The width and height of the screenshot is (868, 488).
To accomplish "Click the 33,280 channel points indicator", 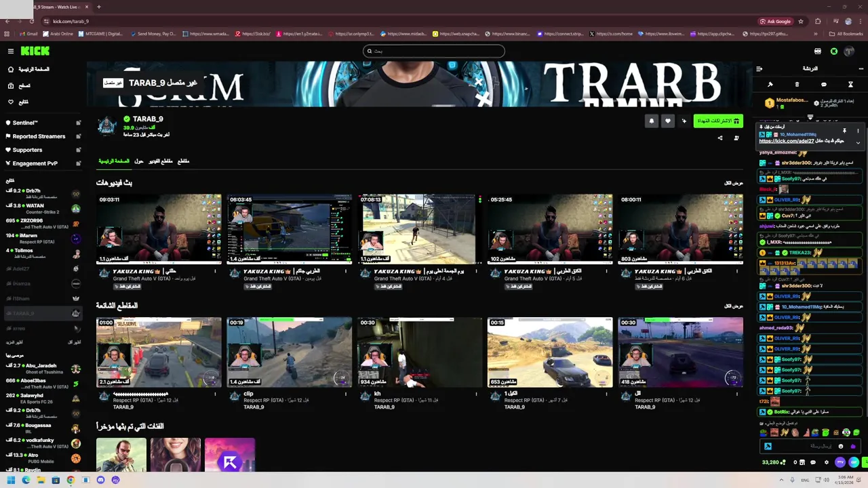I will (773, 462).
